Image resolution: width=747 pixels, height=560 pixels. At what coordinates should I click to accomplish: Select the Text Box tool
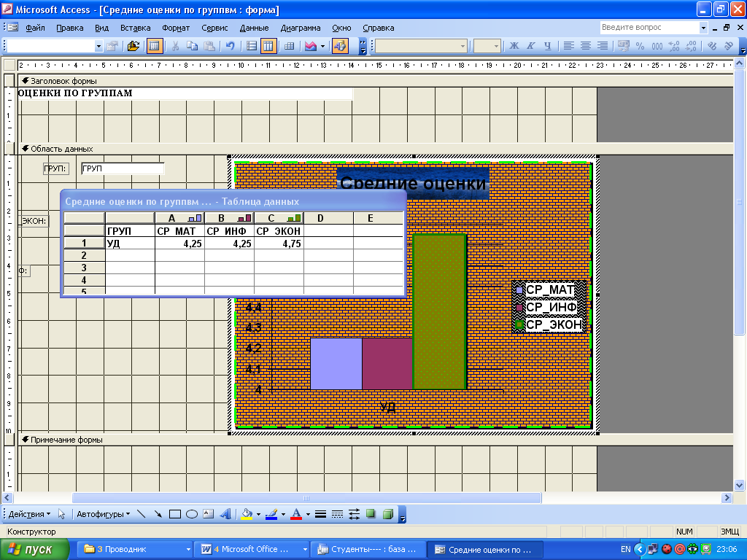208,514
